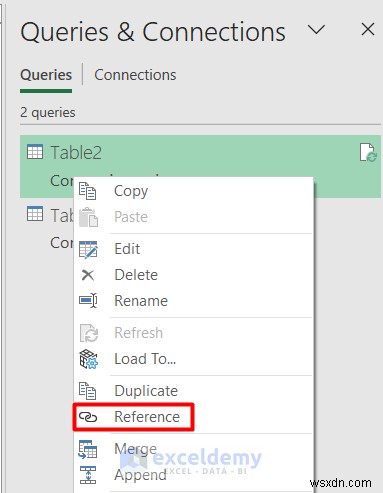This screenshot has width=383, height=493.
Task: Click the Rename text-cursor icon
Action: pos(88,301)
